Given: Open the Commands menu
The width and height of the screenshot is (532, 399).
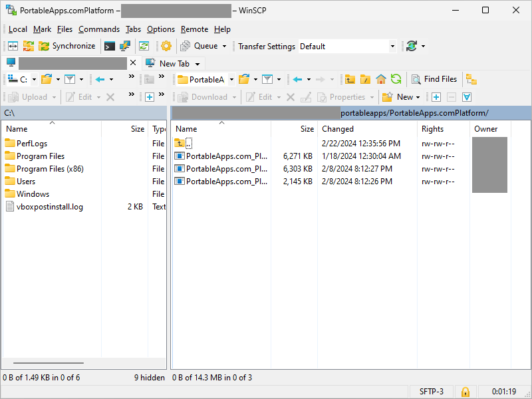Looking at the screenshot, I should coord(98,29).
